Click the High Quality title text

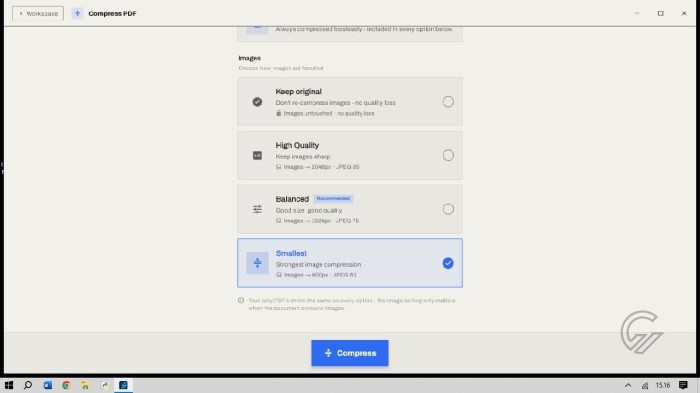tap(297, 145)
